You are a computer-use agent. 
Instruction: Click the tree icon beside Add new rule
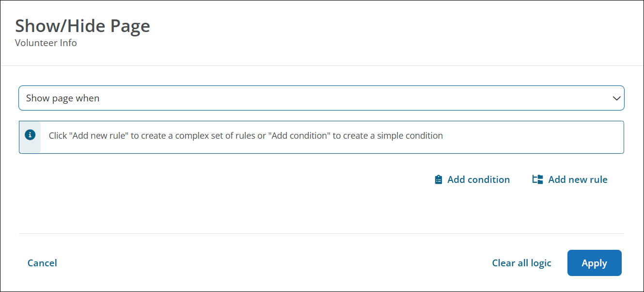click(x=537, y=179)
